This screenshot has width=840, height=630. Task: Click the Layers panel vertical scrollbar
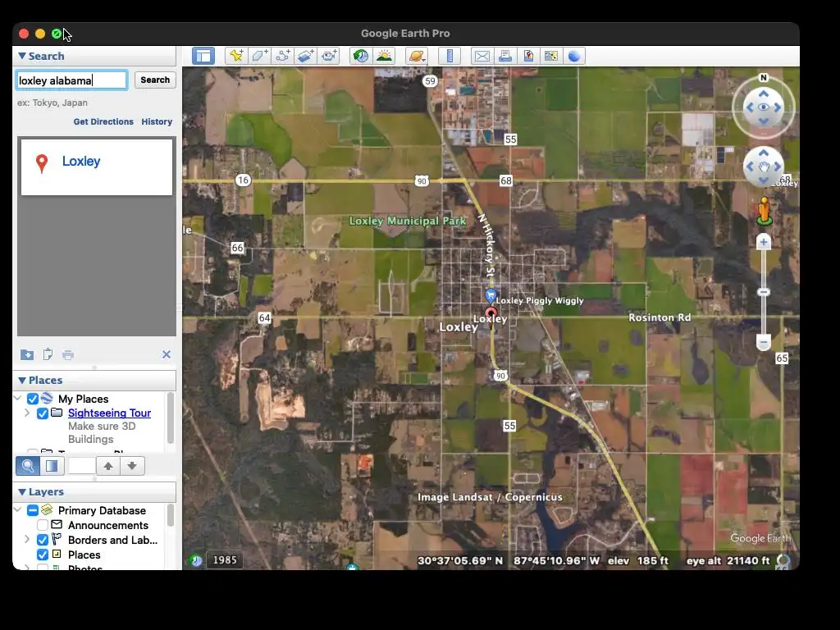171,515
